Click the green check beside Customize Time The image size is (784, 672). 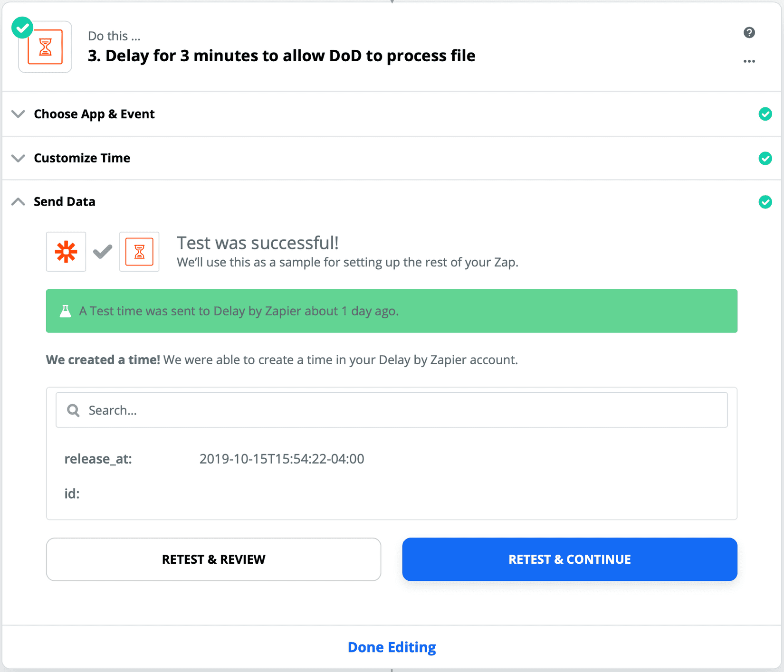pos(765,158)
